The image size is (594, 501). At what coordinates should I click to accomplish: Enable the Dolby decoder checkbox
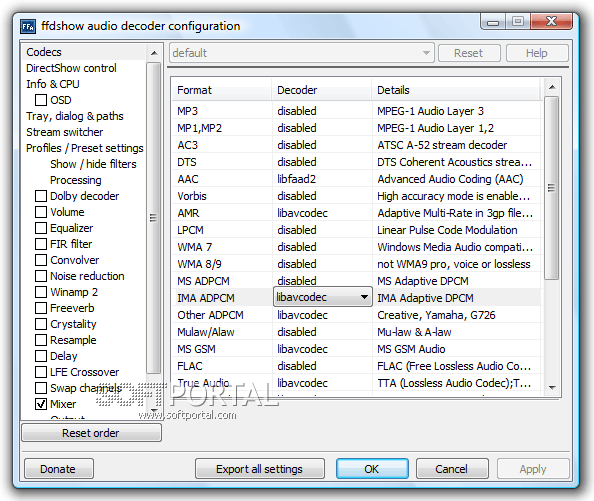click(41, 196)
